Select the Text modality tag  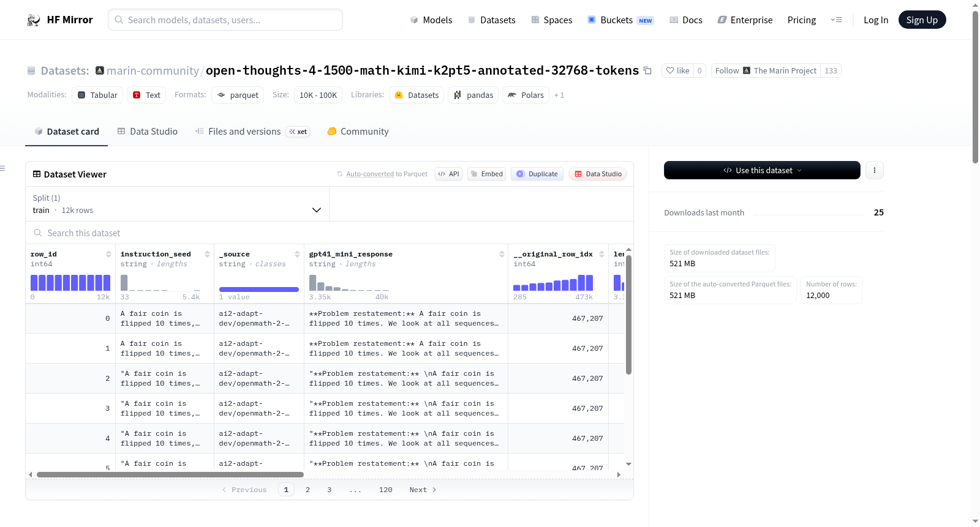[146, 95]
